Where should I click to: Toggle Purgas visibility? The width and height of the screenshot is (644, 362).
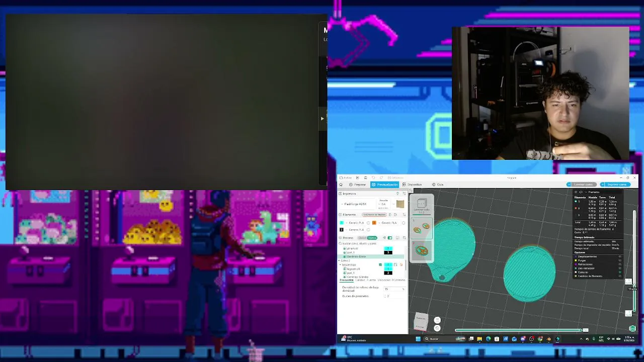tap(620, 260)
